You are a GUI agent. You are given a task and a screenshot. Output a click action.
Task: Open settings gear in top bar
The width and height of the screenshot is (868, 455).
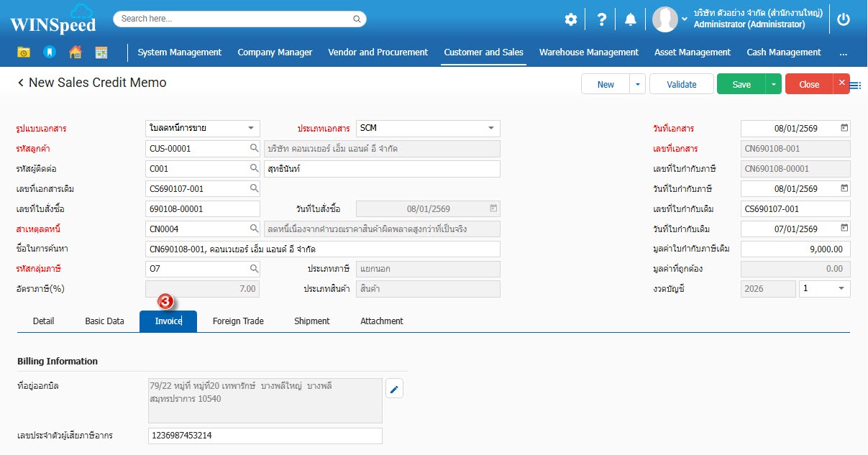(570, 19)
